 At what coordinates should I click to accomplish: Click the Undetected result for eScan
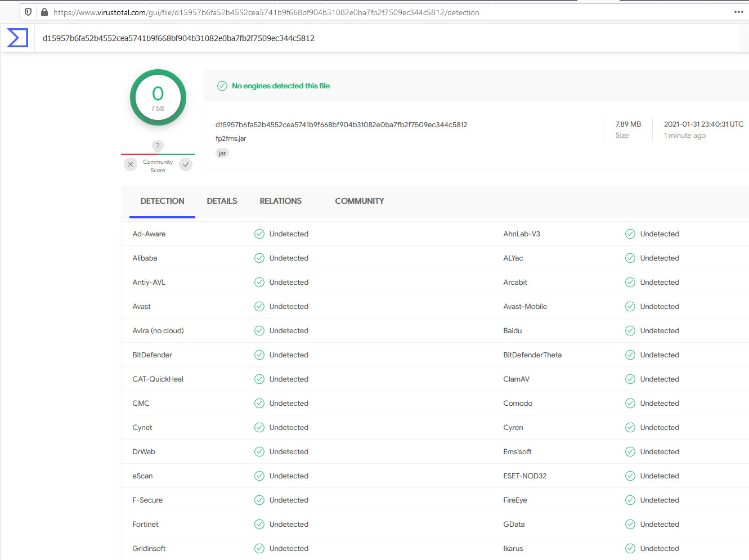(x=289, y=476)
